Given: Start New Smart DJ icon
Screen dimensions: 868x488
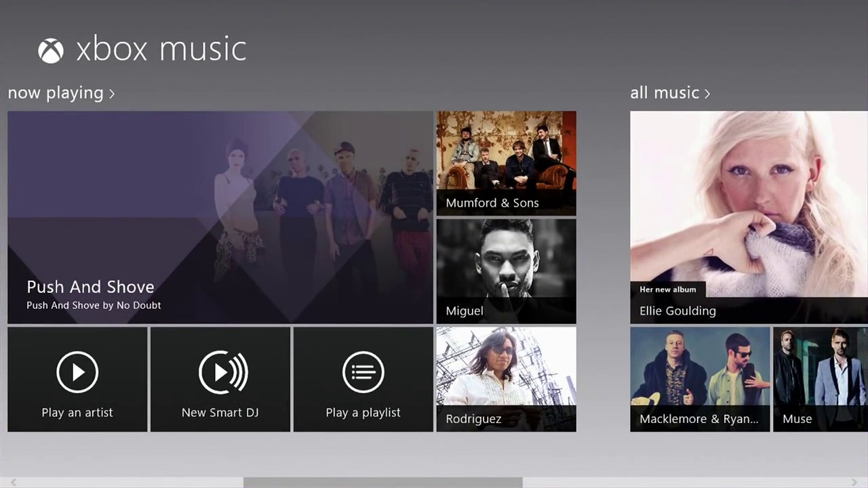Looking at the screenshot, I should 221,371.
